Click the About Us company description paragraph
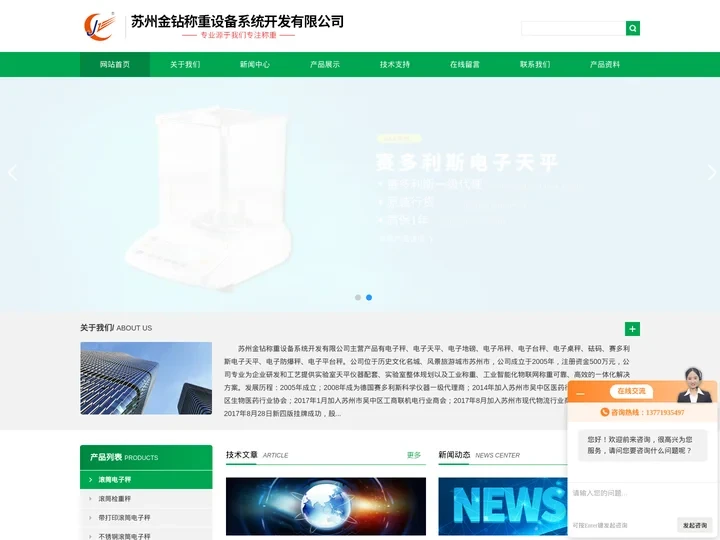 click(427, 381)
